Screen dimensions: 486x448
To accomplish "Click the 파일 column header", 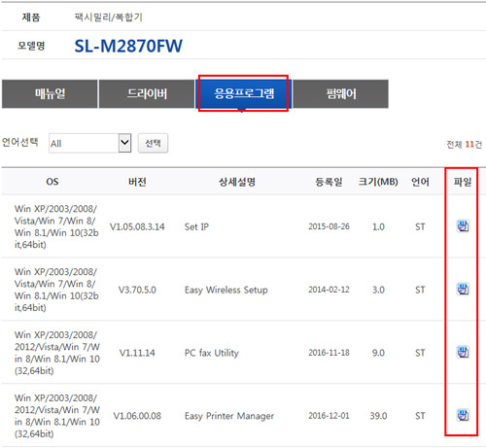I will click(463, 182).
